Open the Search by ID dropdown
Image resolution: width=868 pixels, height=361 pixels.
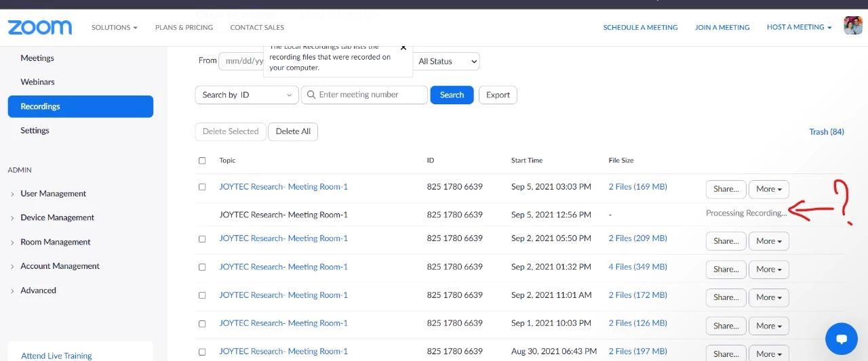point(247,95)
